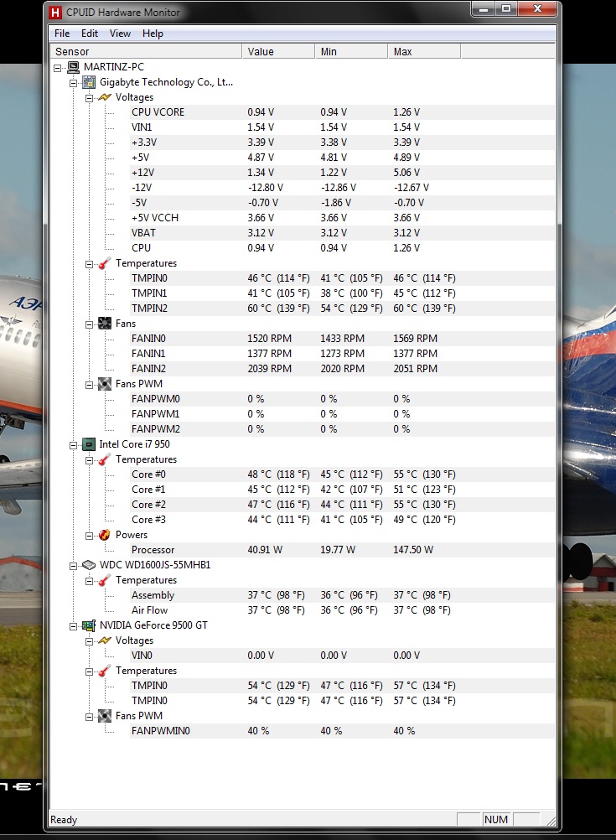Viewport: 616px width, 840px height.
Task: Minimize the Hardware Monitor window
Action: click(x=483, y=9)
